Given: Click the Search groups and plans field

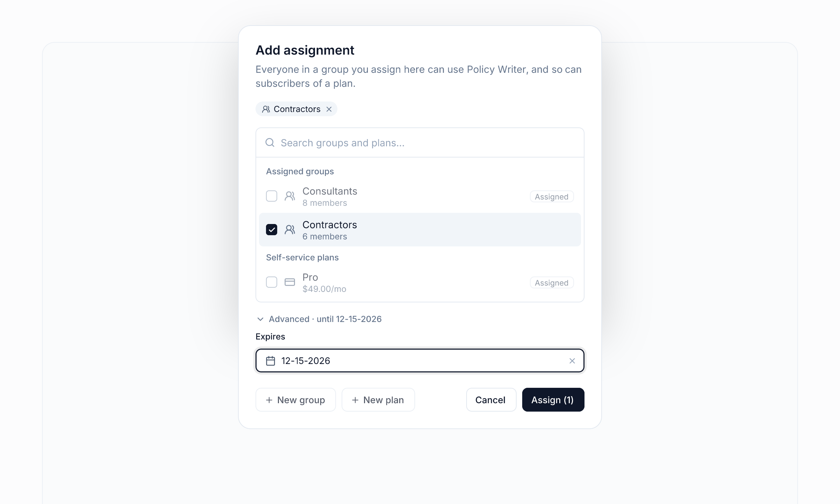Looking at the screenshot, I should (420, 143).
